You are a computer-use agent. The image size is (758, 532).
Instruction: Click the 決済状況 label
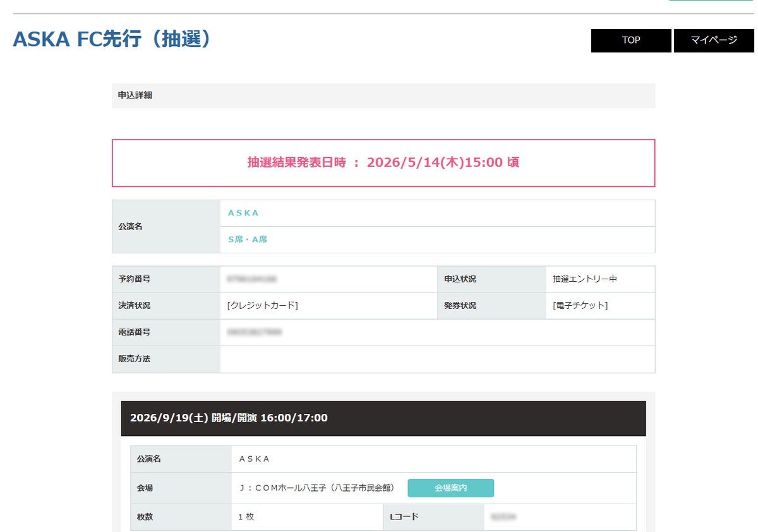134,305
